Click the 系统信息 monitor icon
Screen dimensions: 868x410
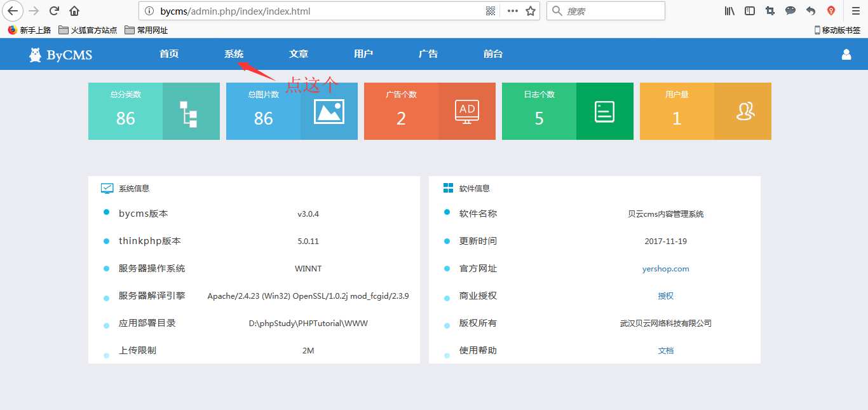pyautogui.click(x=107, y=188)
